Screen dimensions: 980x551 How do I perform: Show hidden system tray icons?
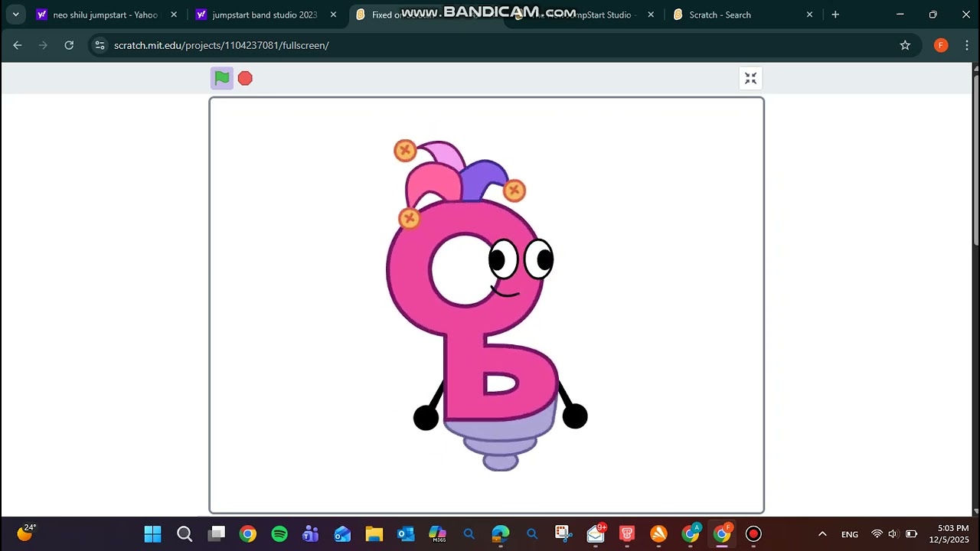tap(822, 534)
